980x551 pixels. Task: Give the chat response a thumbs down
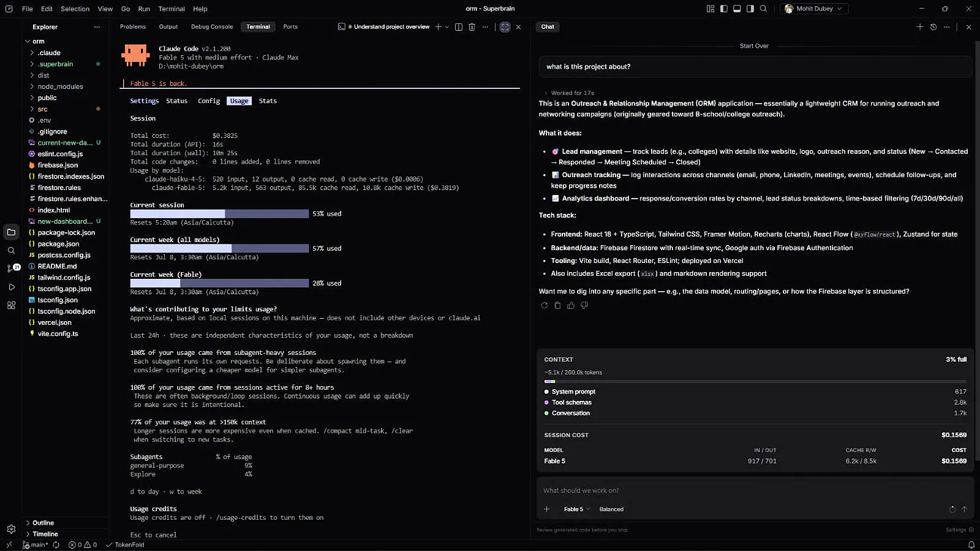[584, 305]
